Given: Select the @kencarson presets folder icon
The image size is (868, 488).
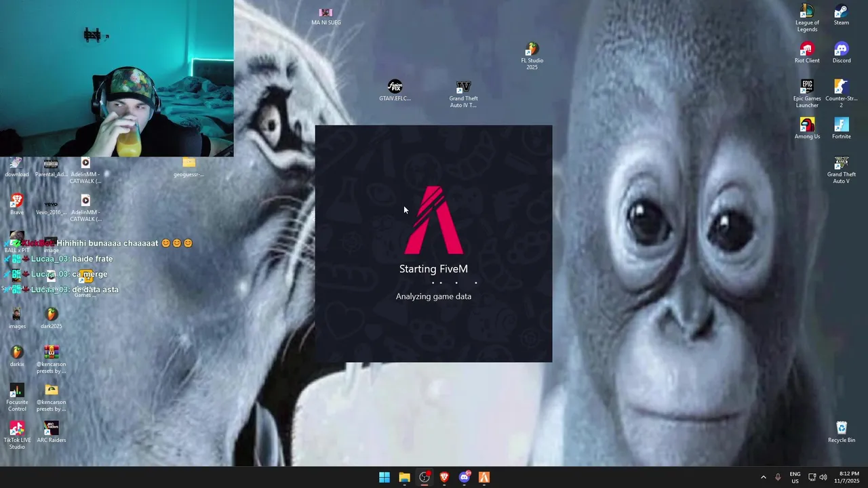Looking at the screenshot, I should coord(51,398).
